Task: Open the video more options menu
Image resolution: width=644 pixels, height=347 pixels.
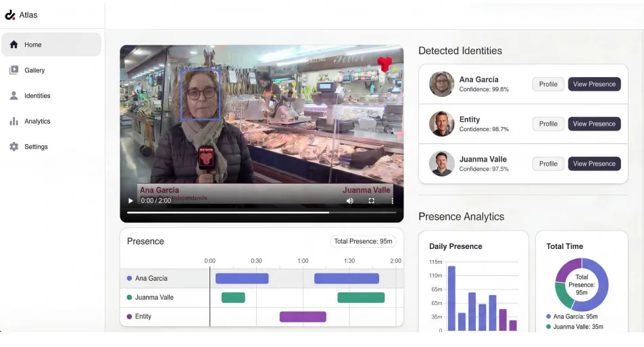Action: pyautogui.click(x=392, y=201)
